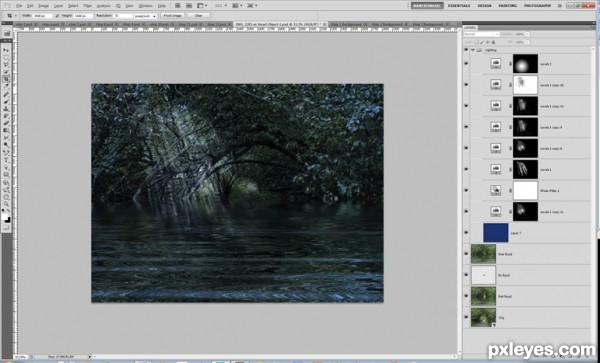This screenshot has height=363, width=600.
Task: Select the Horizontal Type tool
Action: click(7, 160)
